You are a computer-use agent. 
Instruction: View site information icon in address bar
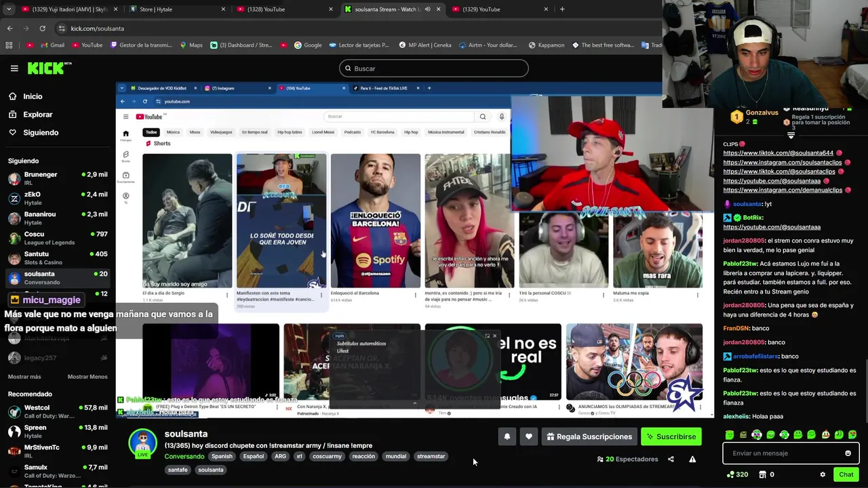62,28
